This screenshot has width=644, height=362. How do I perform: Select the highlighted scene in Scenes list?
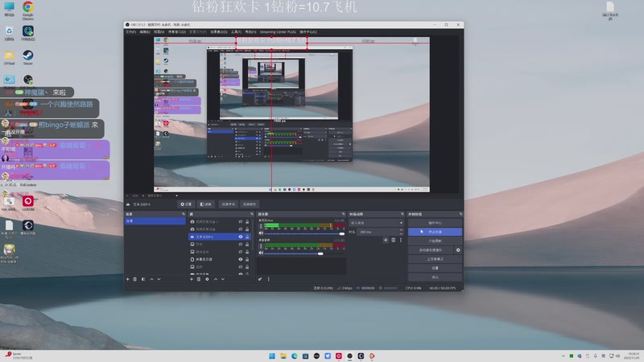point(155,221)
